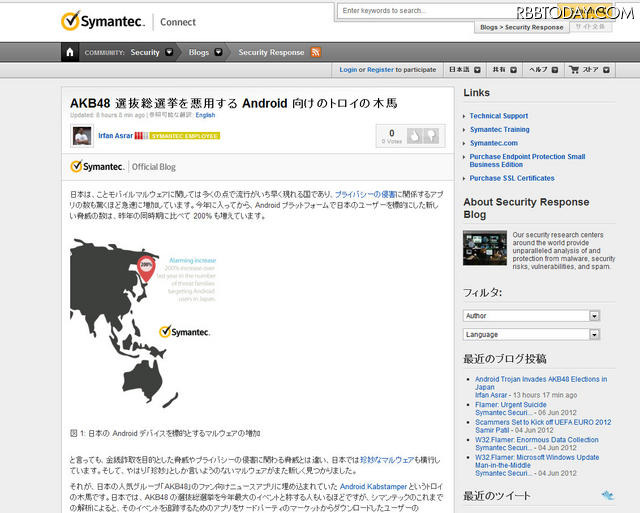Open the 珍妙なマルウェア link
This screenshot has height=513, width=640.
point(387,460)
